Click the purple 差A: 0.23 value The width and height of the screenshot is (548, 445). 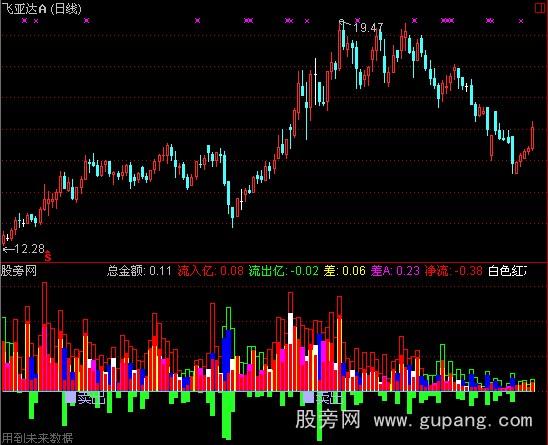click(395, 271)
